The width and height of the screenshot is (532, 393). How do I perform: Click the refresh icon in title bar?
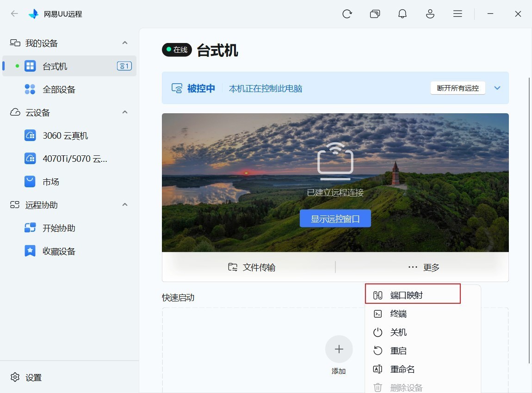click(347, 14)
